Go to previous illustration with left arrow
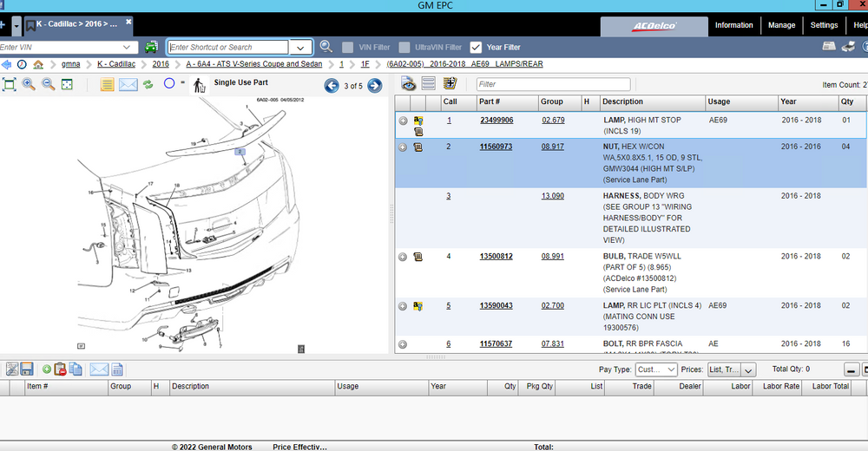Screen dimensions: 868x451 coord(331,85)
